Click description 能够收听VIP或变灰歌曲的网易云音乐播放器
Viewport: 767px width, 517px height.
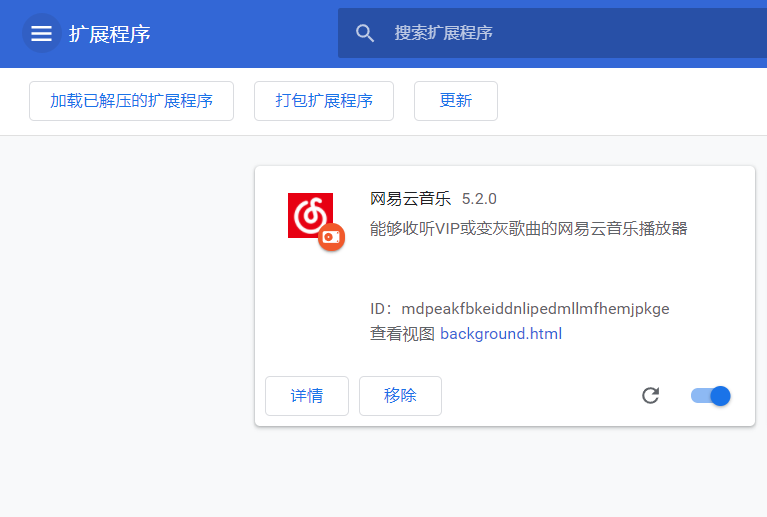(528, 228)
